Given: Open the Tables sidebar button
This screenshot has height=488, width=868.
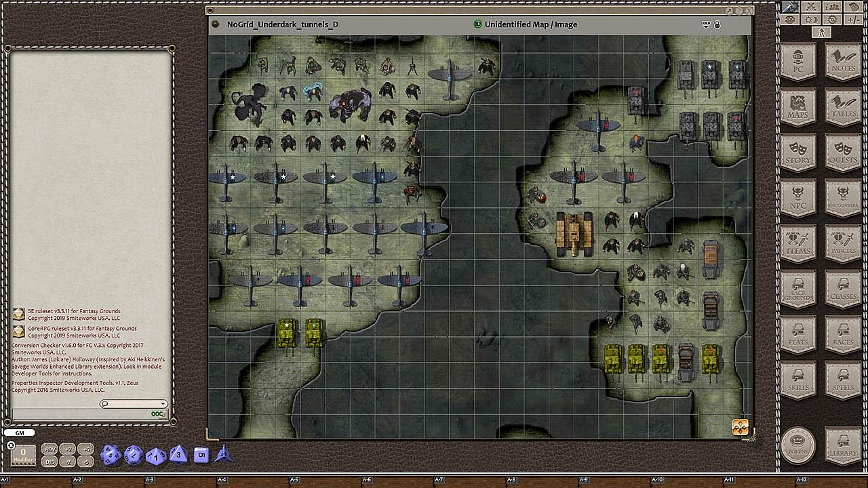Looking at the screenshot, I should (x=843, y=108).
